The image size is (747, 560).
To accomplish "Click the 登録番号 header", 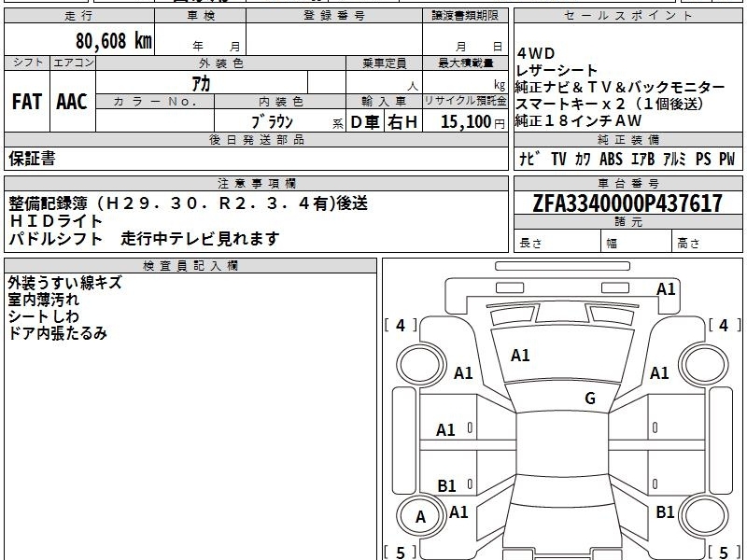I will click(334, 16).
